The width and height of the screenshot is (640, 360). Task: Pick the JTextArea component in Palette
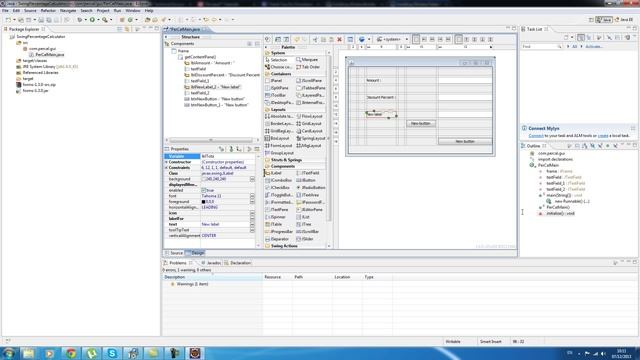click(x=308, y=195)
